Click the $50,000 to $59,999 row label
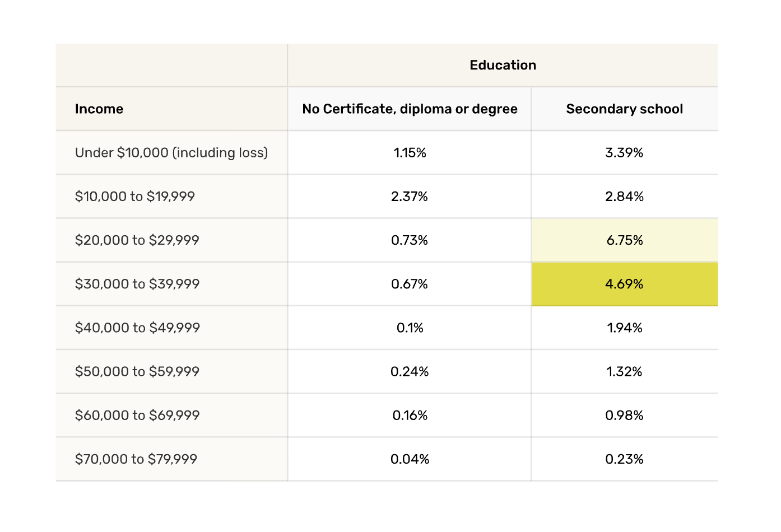Viewport: 781px width, 532px height. point(137,371)
